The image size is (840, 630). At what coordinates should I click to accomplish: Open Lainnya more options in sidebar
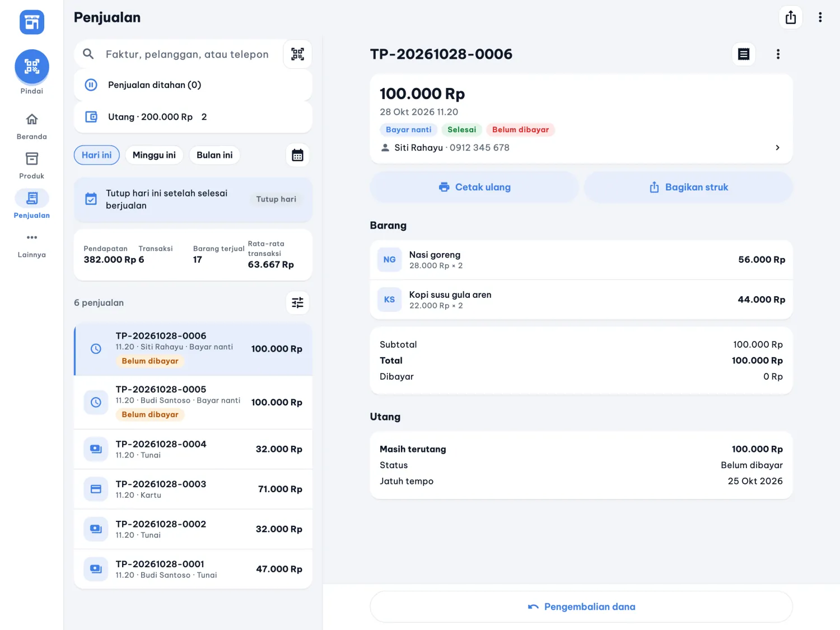pyautogui.click(x=32, y=244)
